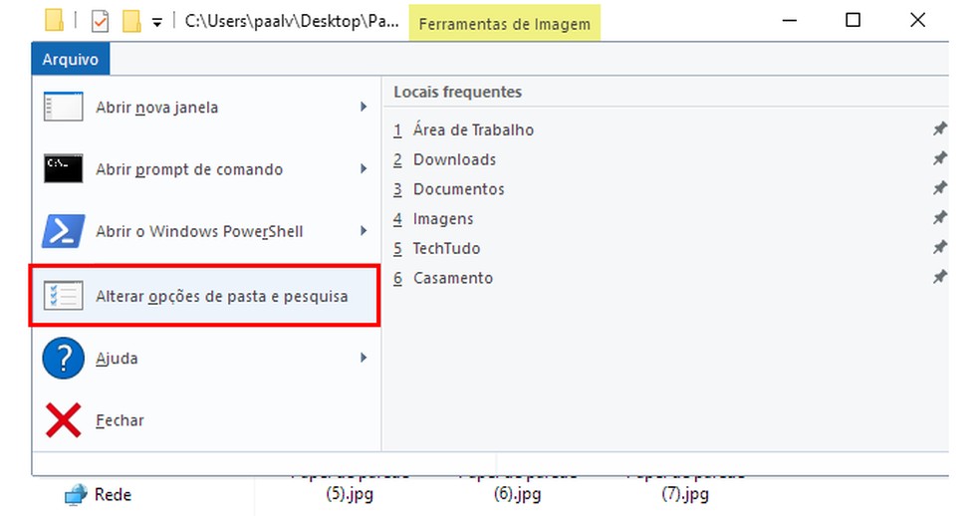This screenshot has height=516, width=980.
Task: Toggle pin for Área de Trabalho
Action: [x=939, y=129]
